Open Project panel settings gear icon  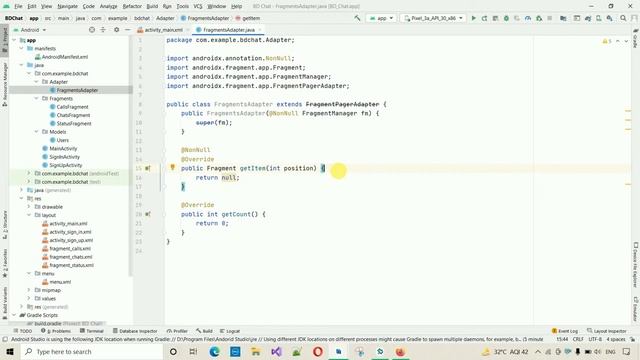[x=116, y=30]
